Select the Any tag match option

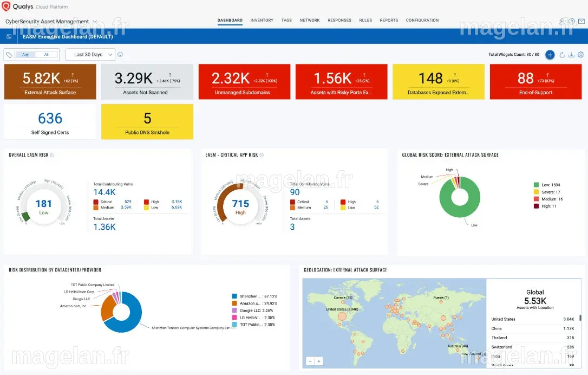[x=25, y=55]
